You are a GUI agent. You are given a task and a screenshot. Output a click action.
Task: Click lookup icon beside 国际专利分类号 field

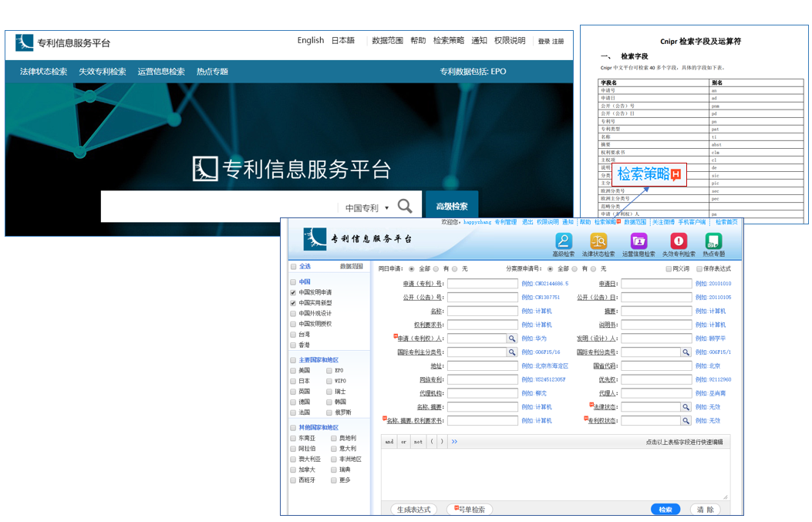[x=686, y=352]
